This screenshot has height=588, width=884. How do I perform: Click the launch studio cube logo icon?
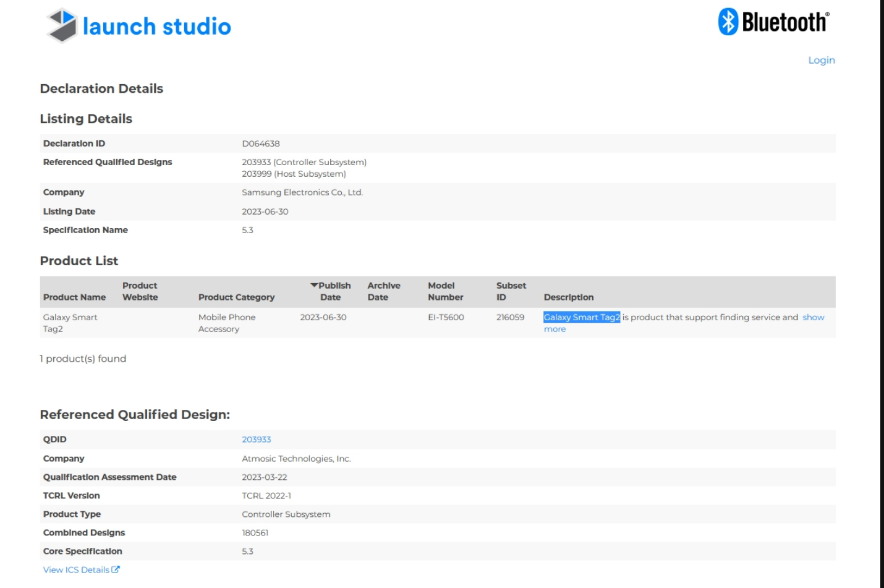62,26
